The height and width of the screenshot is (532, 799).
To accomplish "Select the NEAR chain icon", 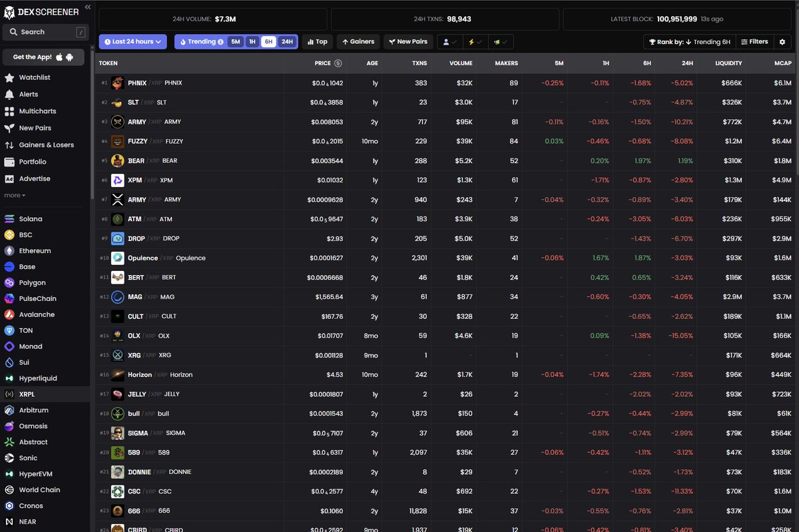I will (9, 522).
